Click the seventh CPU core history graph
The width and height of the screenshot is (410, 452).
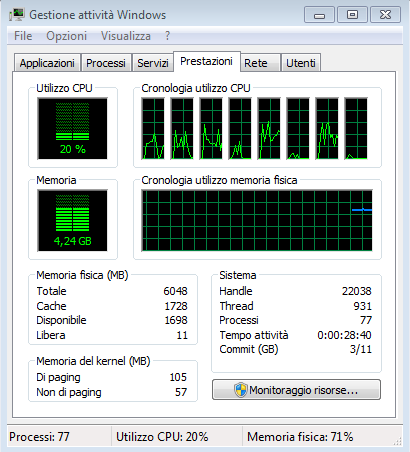[327, 129]
